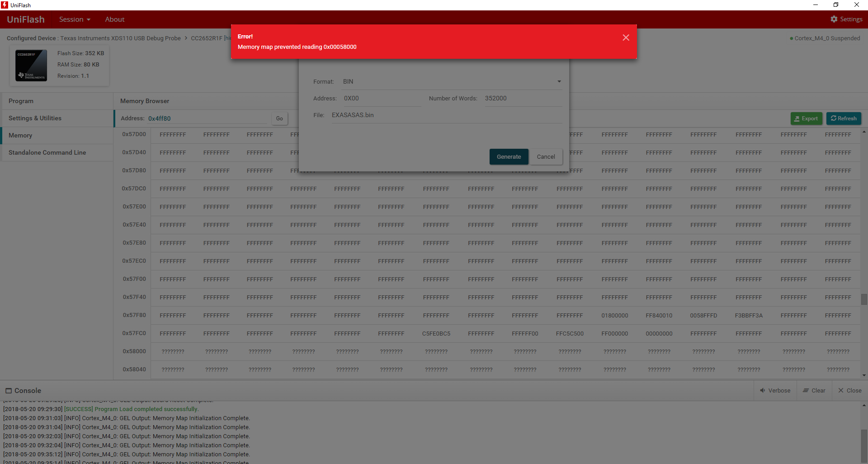Click the console scrollbar thumb
The height and width of the screenshot is (464, 868).
pyautogui.click(x=864, y=446)
